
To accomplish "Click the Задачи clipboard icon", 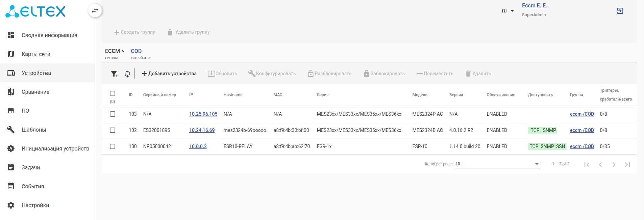I will 11,167.
